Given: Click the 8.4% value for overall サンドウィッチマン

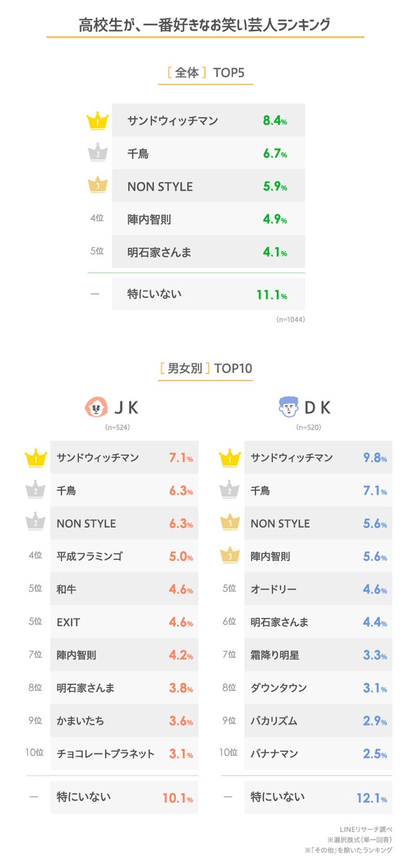Looking at the screenshot, I should (x=274, y=120).
